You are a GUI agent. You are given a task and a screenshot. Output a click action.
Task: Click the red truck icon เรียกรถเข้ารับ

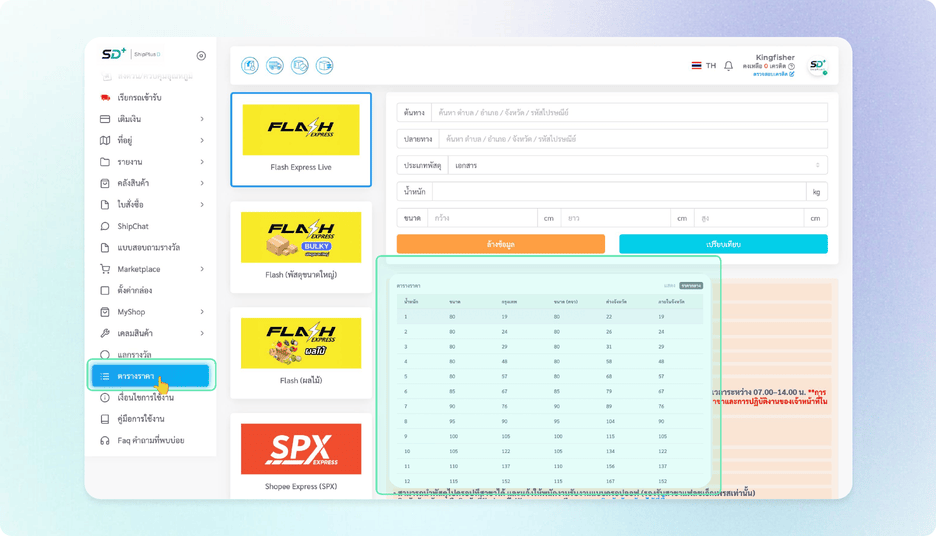(x=105, y=97)
